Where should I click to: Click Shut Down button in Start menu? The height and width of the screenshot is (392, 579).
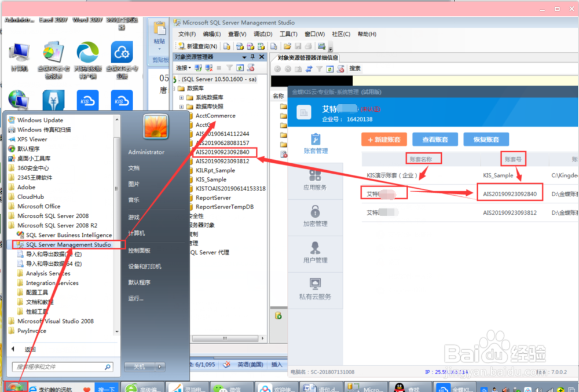[x=139, y=367]
